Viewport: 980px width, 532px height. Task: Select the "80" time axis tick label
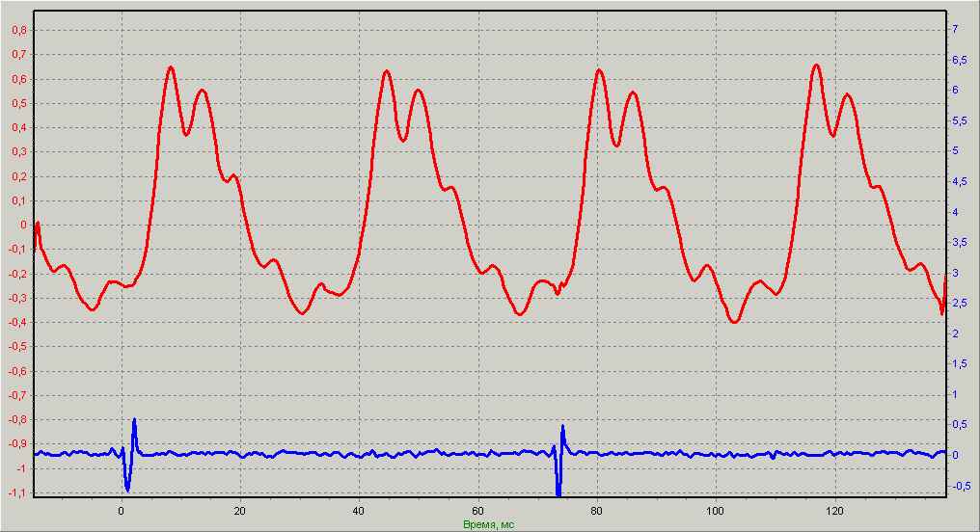[x=597, y=510]
